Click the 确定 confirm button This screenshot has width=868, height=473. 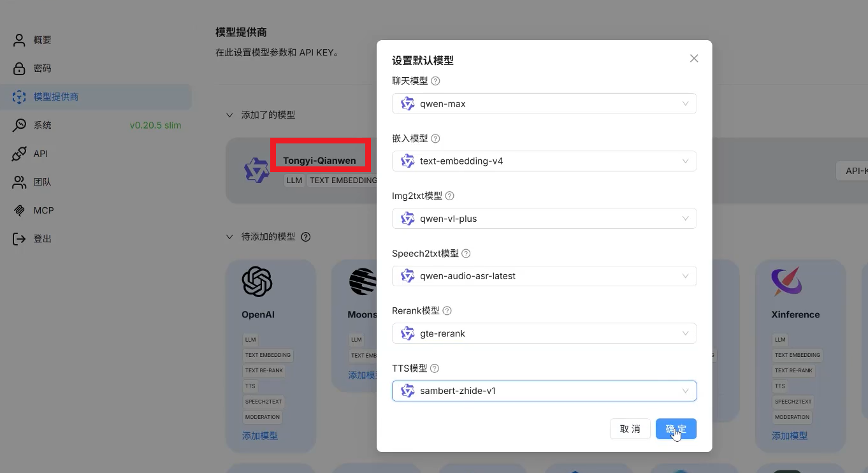point(676,429)
